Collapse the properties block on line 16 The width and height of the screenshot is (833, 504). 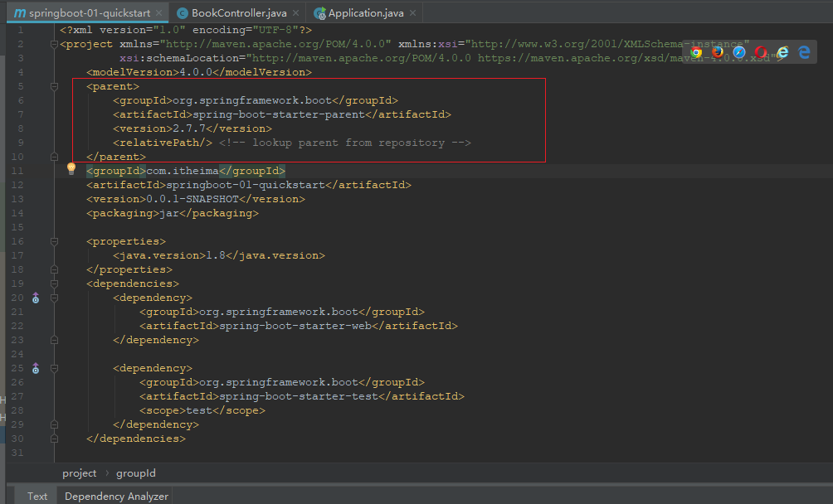(55, 241)
